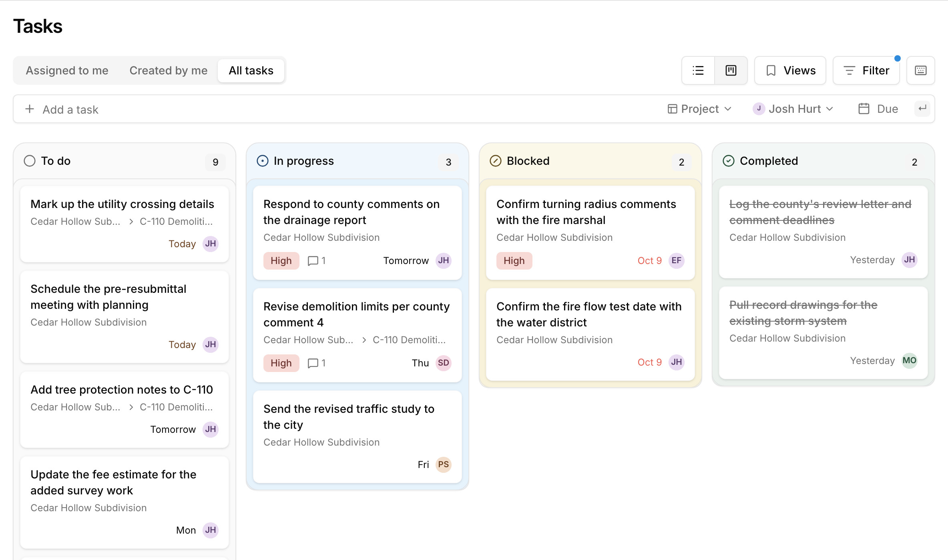Click JH avatar on tree protection task

[211, 429]
